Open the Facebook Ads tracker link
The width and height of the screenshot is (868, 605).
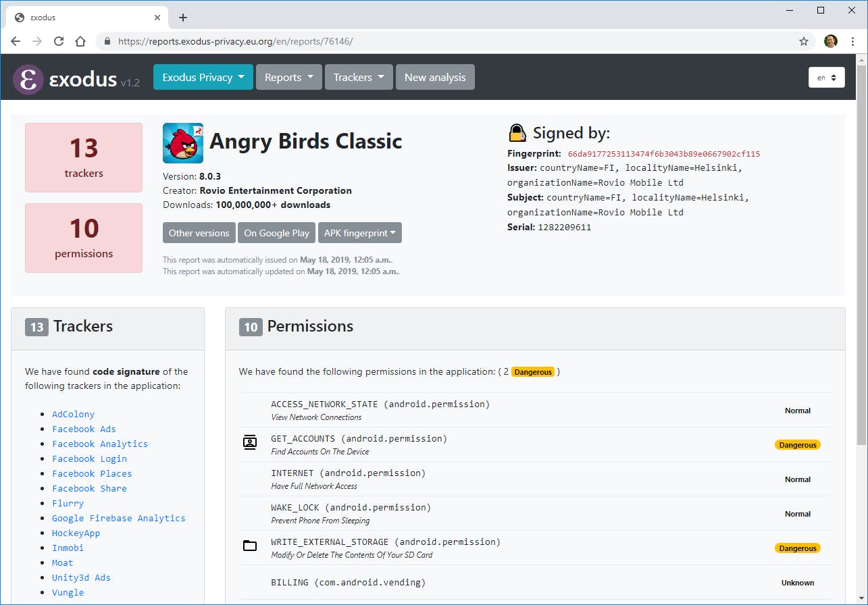pos(84,429)
